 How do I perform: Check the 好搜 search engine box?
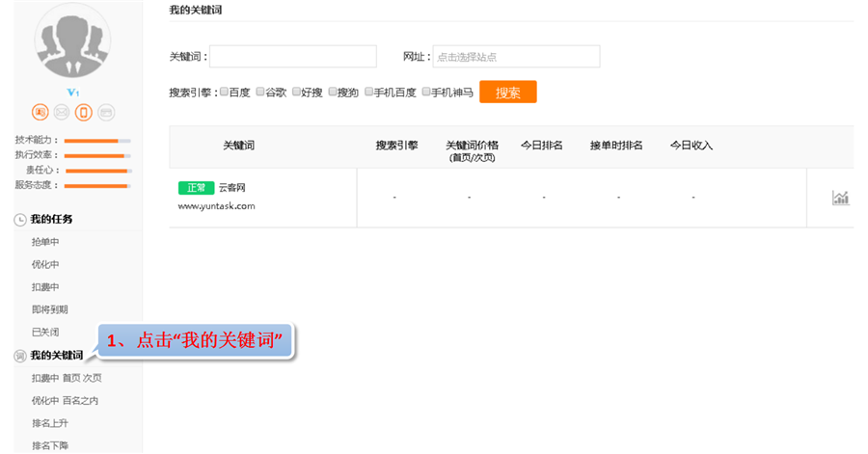point(296,92)
